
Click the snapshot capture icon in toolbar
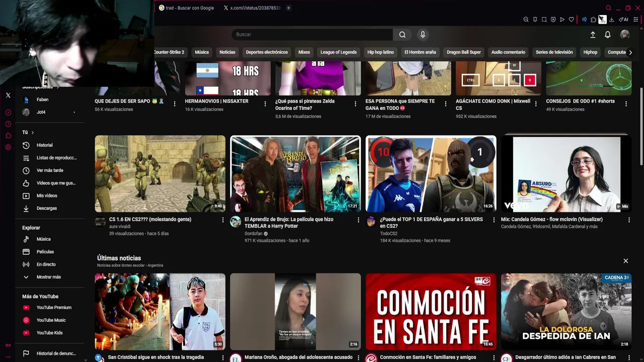click(x=544, y=20)
